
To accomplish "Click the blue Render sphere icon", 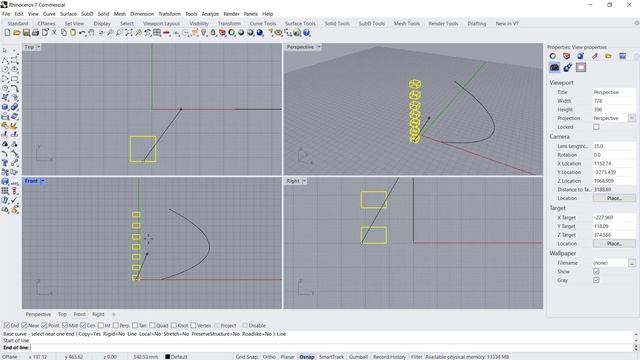I will (260, 33).
